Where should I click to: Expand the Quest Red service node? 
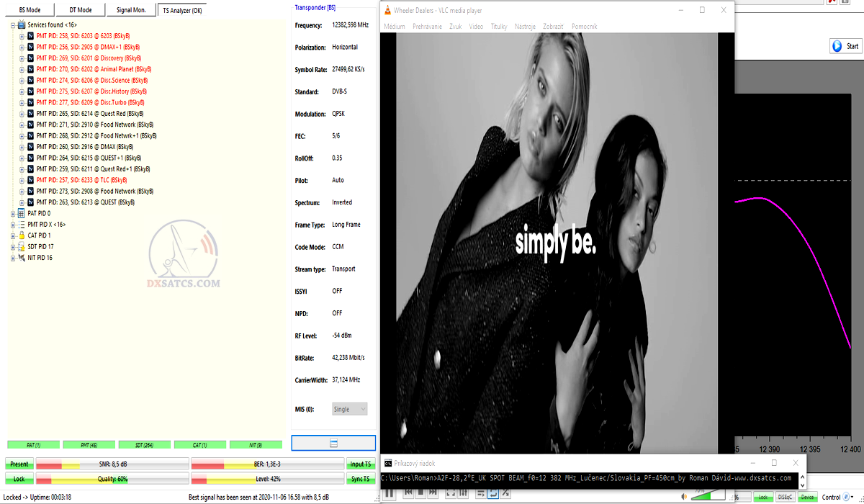click(x=22, y=114)
